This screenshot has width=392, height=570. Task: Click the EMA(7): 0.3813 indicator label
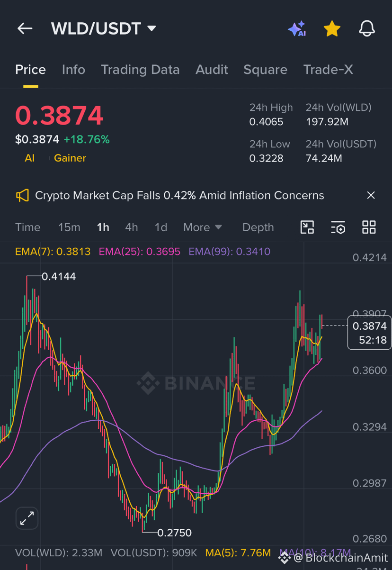[53, 252]
